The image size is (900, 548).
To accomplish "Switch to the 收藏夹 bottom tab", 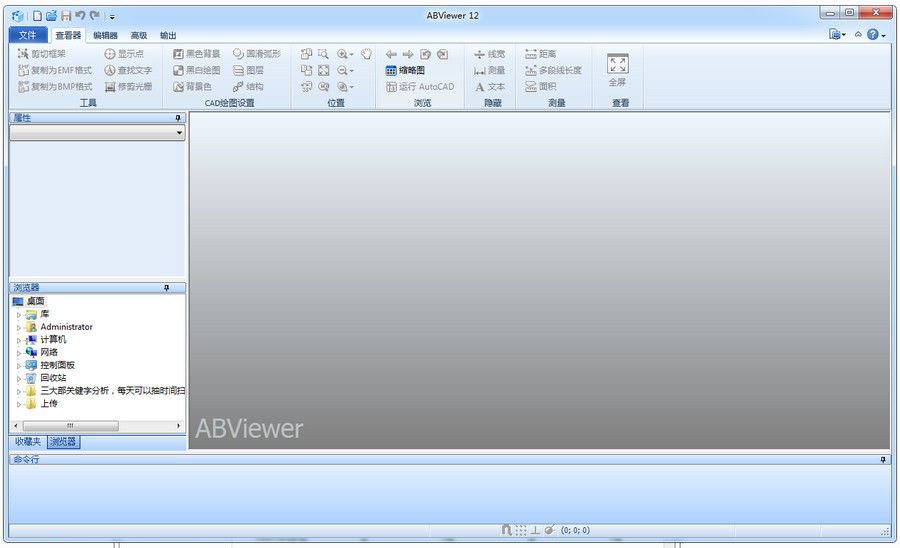I will (x=28, y=442).
